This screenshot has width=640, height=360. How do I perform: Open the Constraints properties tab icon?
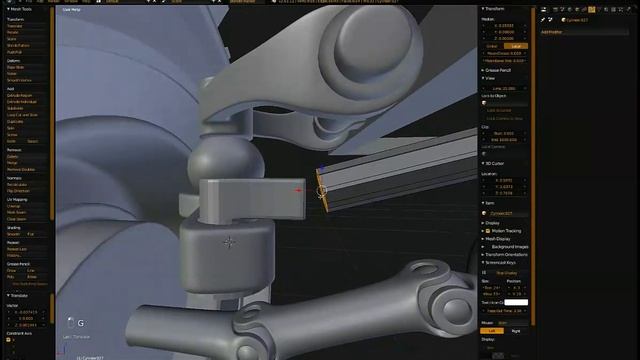(x=584, y=9)
